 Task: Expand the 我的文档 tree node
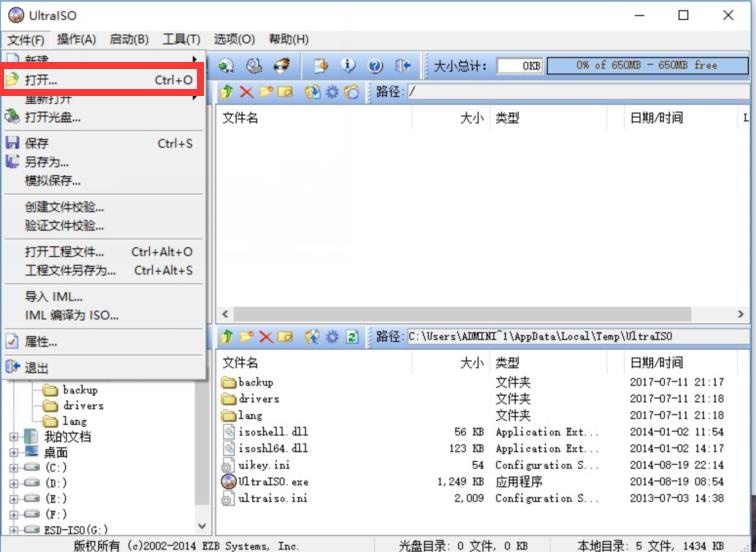click(14, 437)
